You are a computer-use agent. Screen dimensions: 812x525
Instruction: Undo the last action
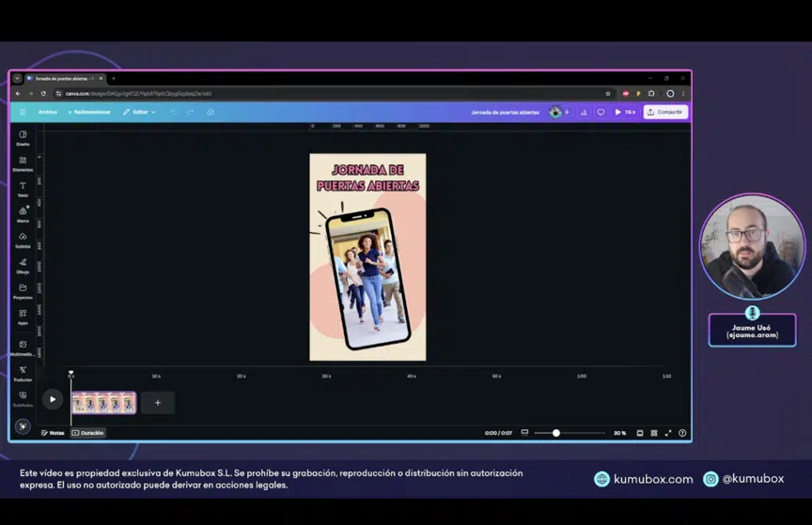click(174, 112)
